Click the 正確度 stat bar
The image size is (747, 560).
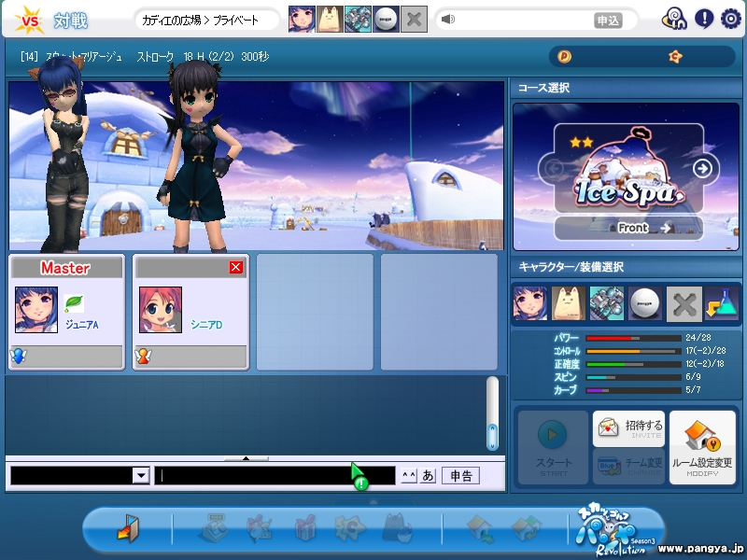coord(633,364)
